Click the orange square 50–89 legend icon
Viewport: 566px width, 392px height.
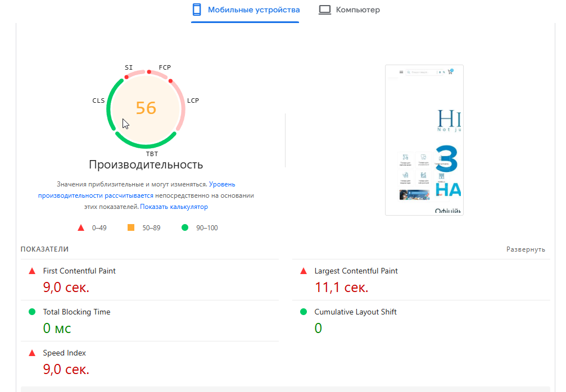click(131, 227)
